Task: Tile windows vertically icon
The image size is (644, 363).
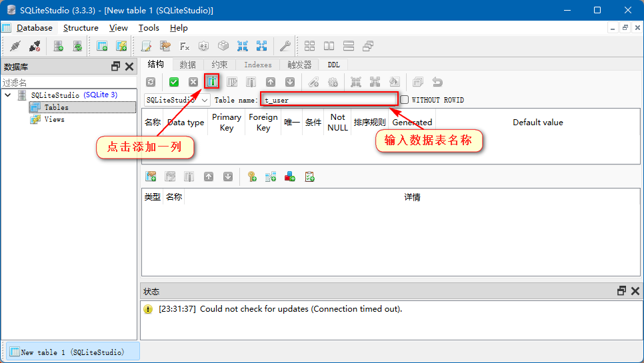Action: coord(329,46)
